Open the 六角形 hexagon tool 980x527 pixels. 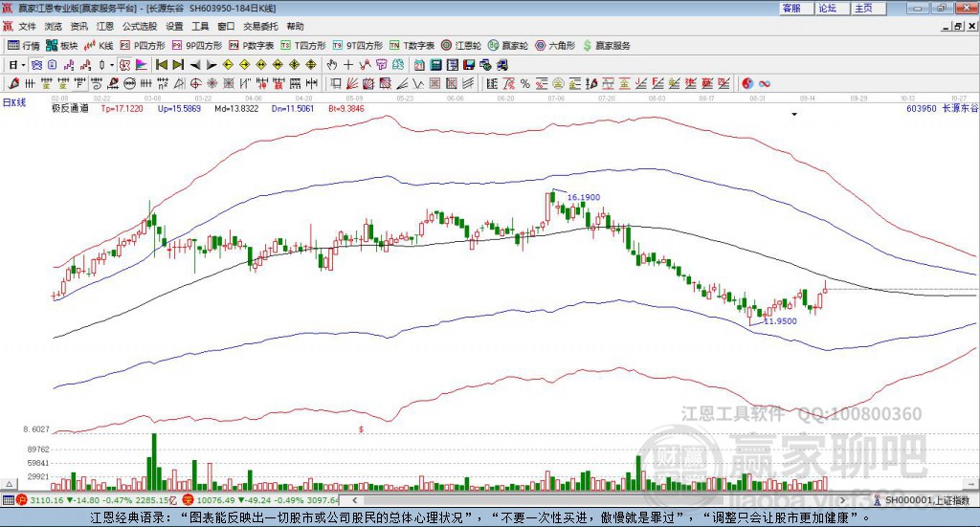click(x=555, y=46)
